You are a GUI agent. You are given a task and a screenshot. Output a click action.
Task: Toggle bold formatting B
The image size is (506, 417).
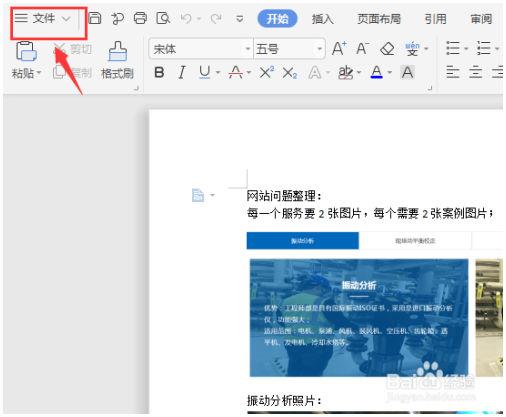159,72
